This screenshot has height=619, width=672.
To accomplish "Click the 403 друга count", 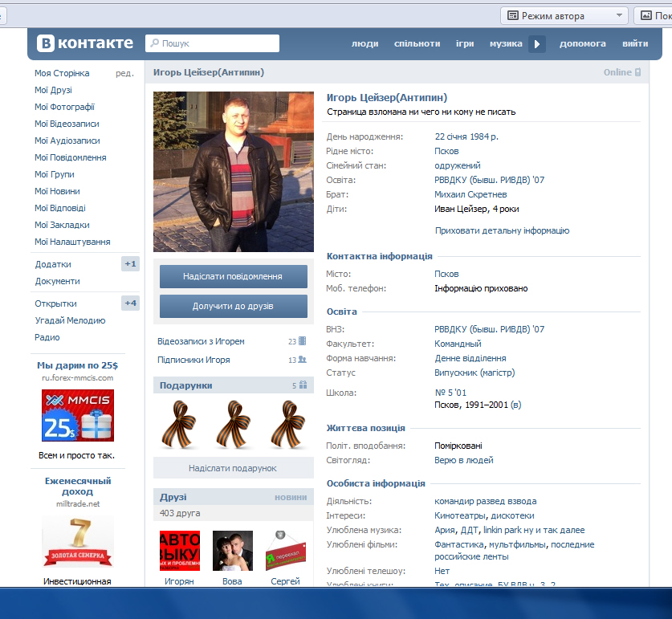I will point(180,513).
